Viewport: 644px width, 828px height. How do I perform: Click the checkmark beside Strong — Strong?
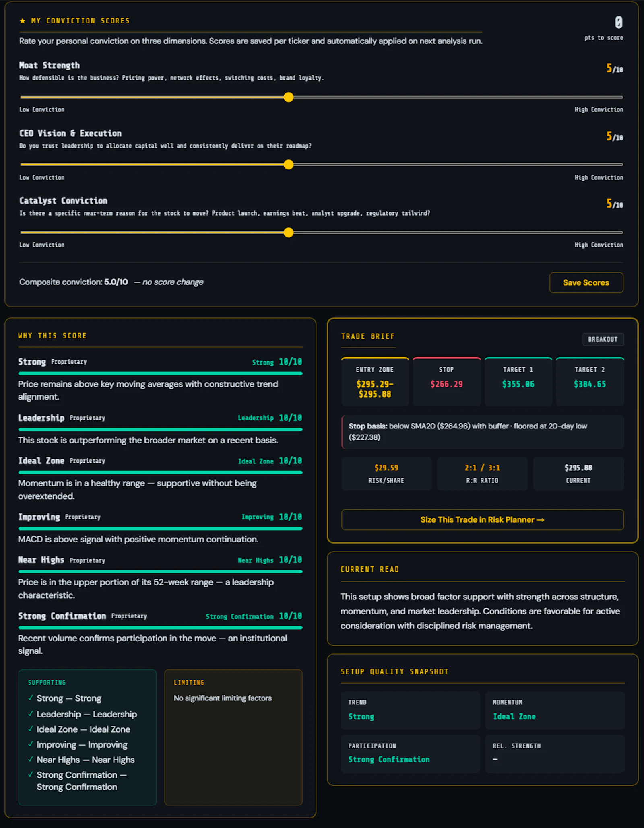click(31, 698)
